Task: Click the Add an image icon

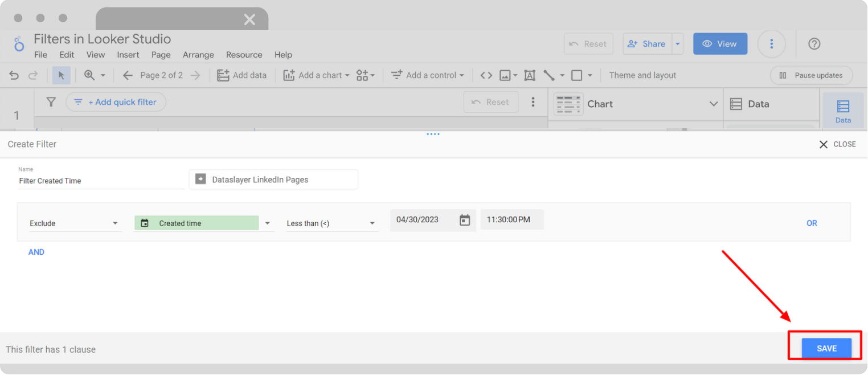Action: pos(506,75)
